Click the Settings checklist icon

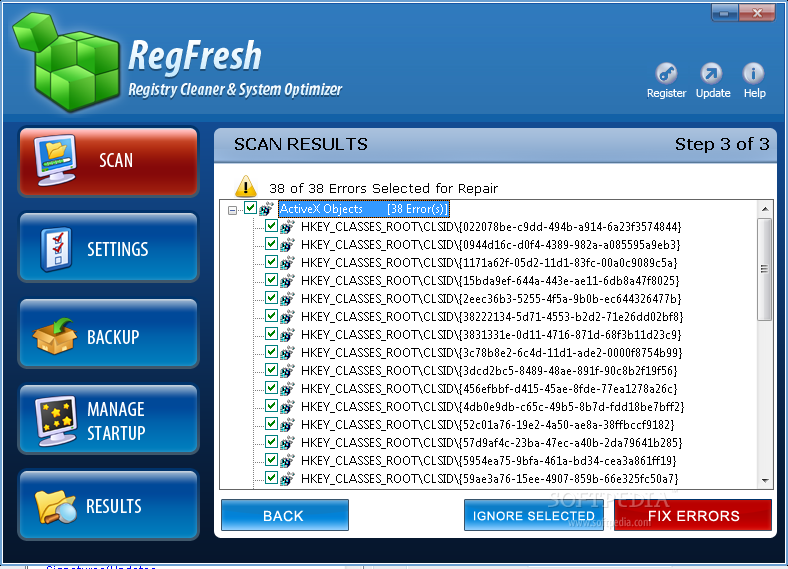56,249
